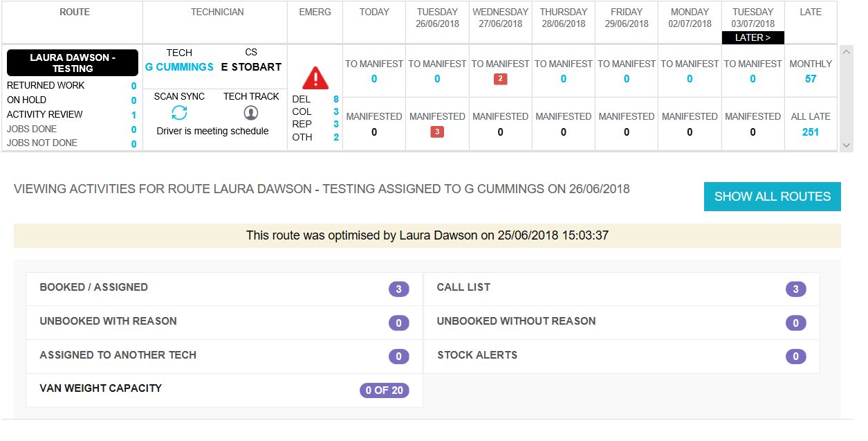Open the Stock Alerts badge
The height and width of the screenshot is (441, 868).
[x=795, y=356]
